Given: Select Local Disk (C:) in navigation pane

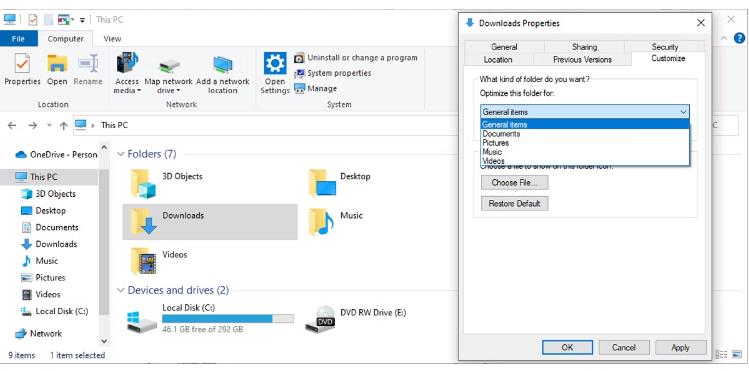Looking at the screenshot, I should [55, 311].
